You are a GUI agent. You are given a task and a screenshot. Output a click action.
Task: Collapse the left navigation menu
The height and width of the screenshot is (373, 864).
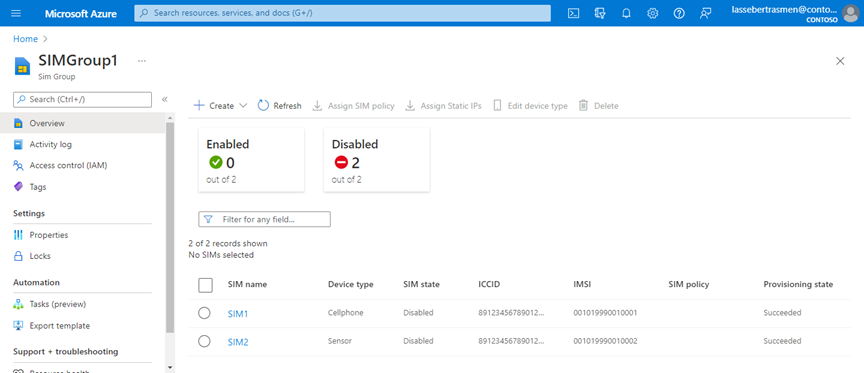pyautogui.click(x=164, y=99)
